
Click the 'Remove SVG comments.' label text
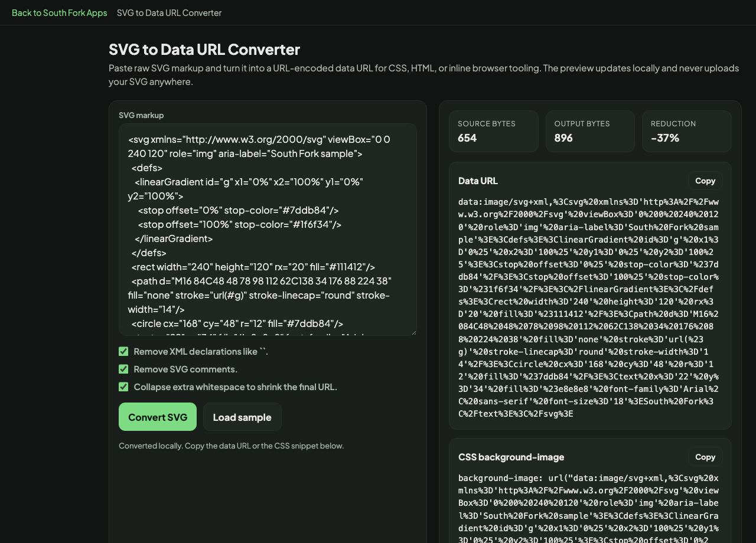click(185, 369)
